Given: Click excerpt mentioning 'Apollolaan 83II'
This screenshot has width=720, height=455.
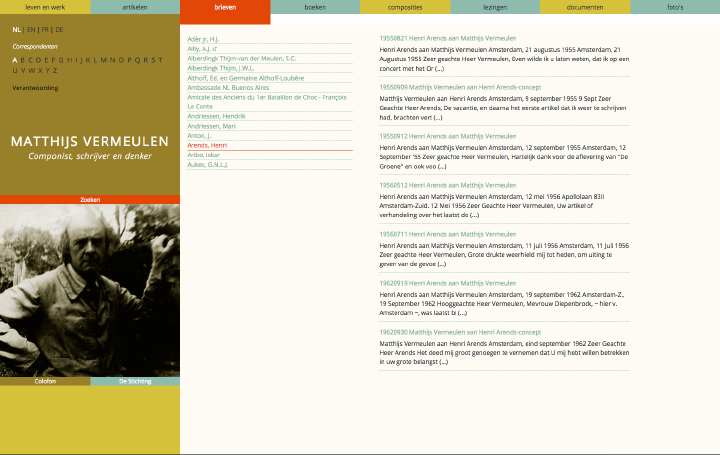Looking at the screenshot, I should point(492,206).
